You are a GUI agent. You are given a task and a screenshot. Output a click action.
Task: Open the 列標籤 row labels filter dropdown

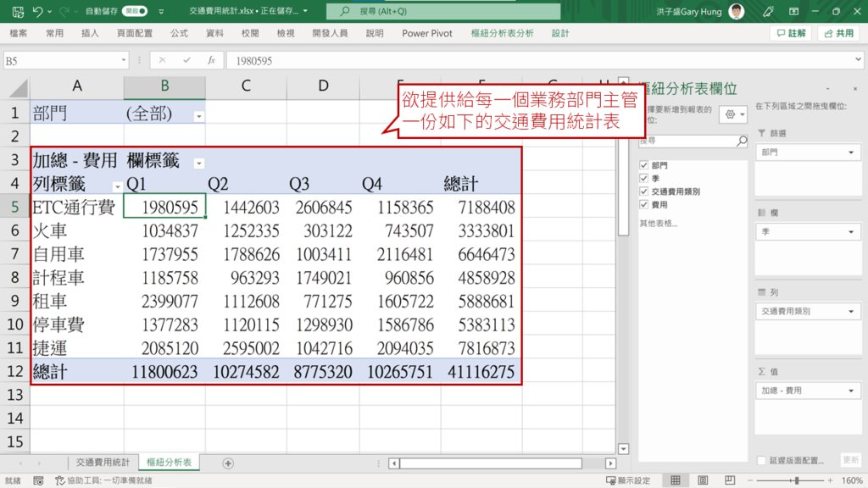(x=117, y=186)
